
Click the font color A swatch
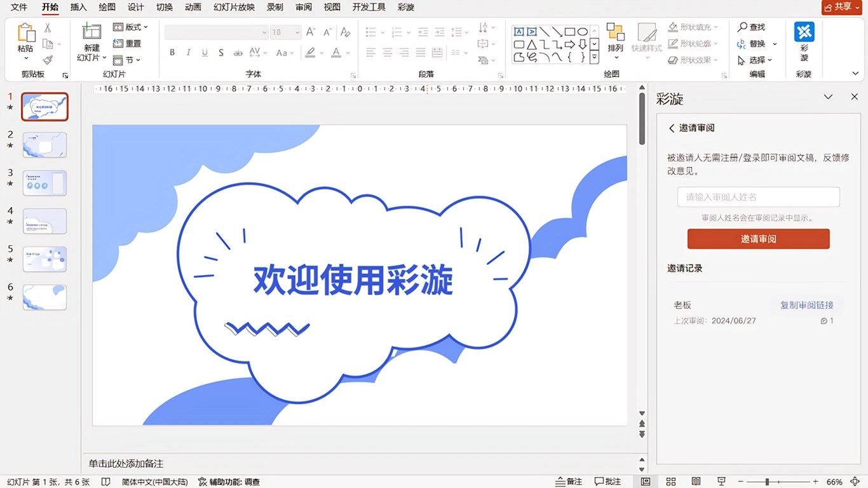click(336, 53)
